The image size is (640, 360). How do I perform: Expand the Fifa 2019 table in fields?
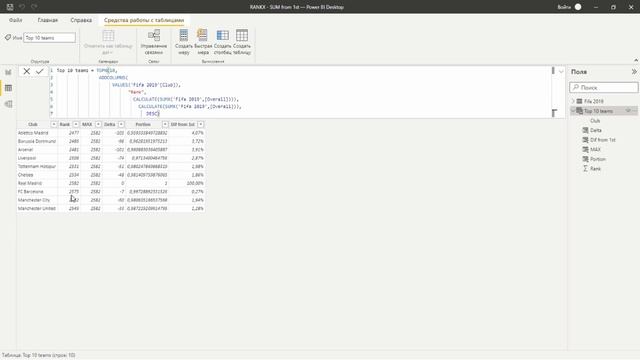[x=573, y=101]
